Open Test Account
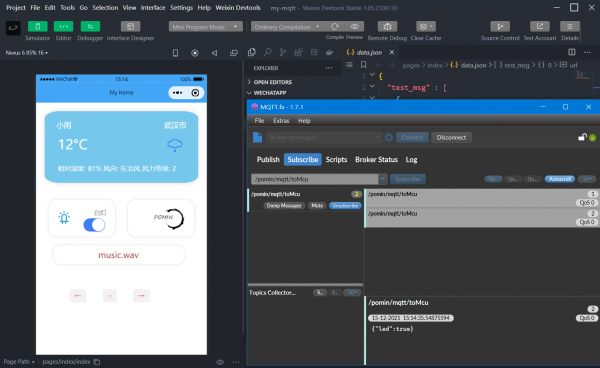This screenshot has height=368, width=600. tap(540, 26)
